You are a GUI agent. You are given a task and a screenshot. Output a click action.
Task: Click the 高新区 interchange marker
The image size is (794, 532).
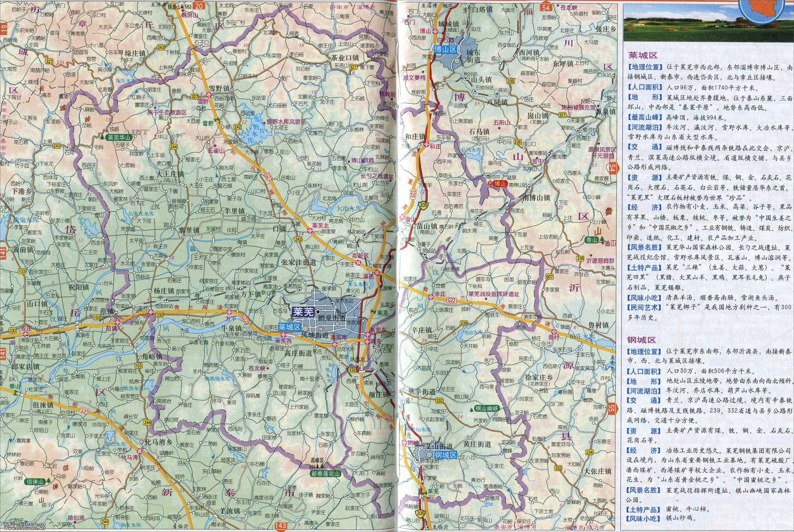point(359,263)
